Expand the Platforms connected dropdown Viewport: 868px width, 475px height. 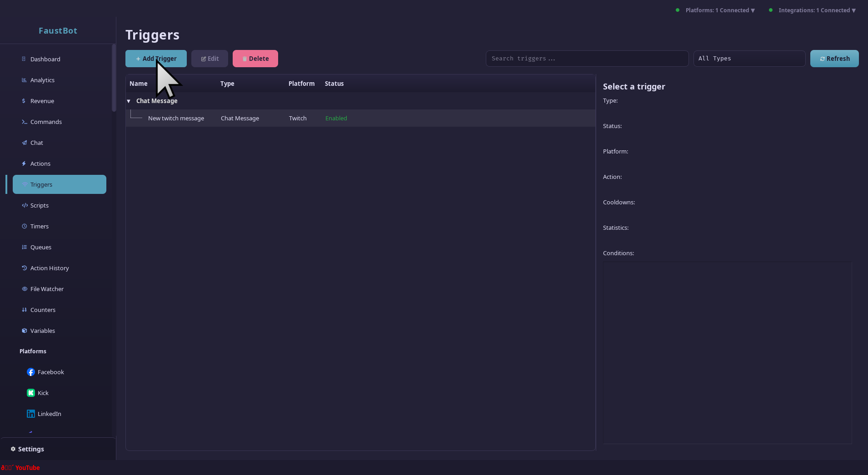[720, 10]
